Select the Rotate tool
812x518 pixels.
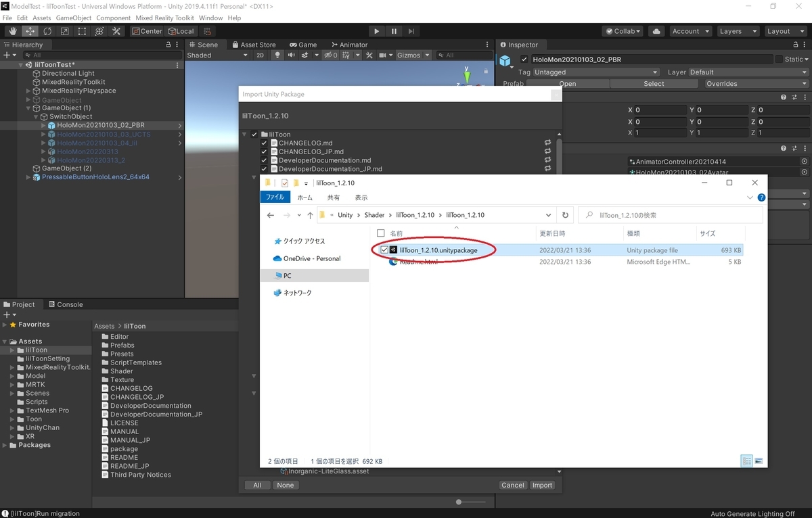[47, 31]
